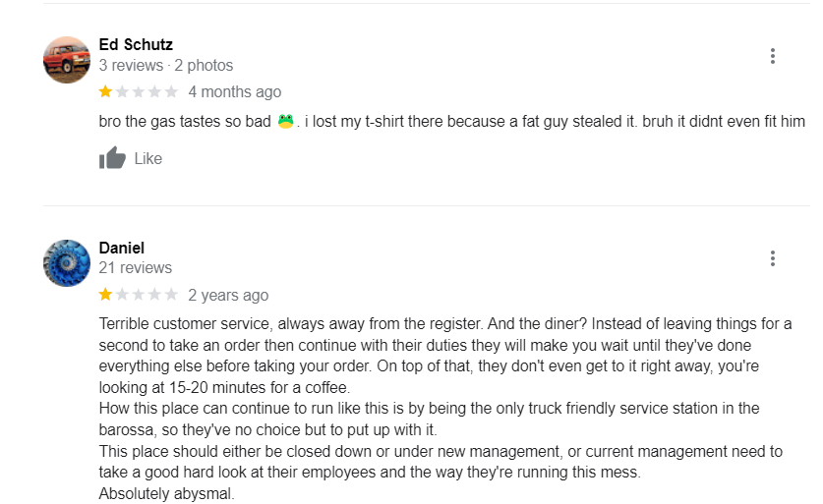Click the "Absolutely abysmal." closing line
Screen dimensions: 823x504
pos(167,493)
